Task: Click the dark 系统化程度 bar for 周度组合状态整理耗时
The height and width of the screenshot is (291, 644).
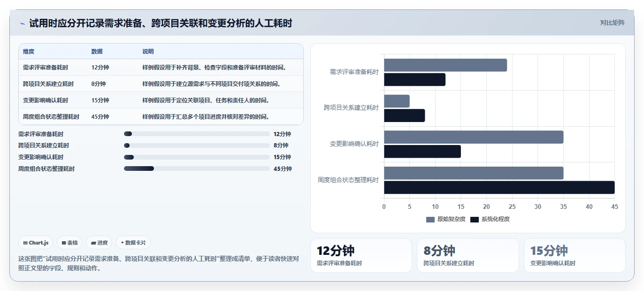Action: [x=499, y=187]
